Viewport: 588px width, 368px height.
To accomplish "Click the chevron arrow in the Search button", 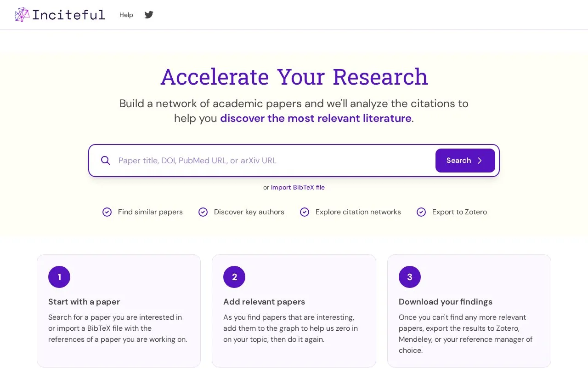I will [480, 161].
